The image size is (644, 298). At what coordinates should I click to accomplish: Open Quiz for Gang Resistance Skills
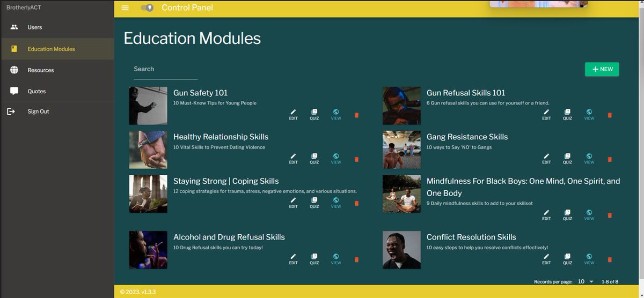[x=567, y=159]
